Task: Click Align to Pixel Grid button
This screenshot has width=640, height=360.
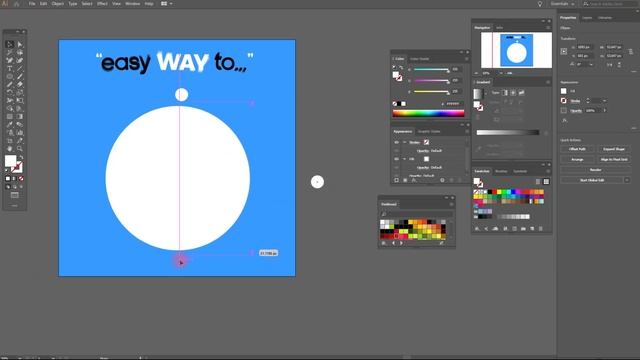Action: click(613, 159)
